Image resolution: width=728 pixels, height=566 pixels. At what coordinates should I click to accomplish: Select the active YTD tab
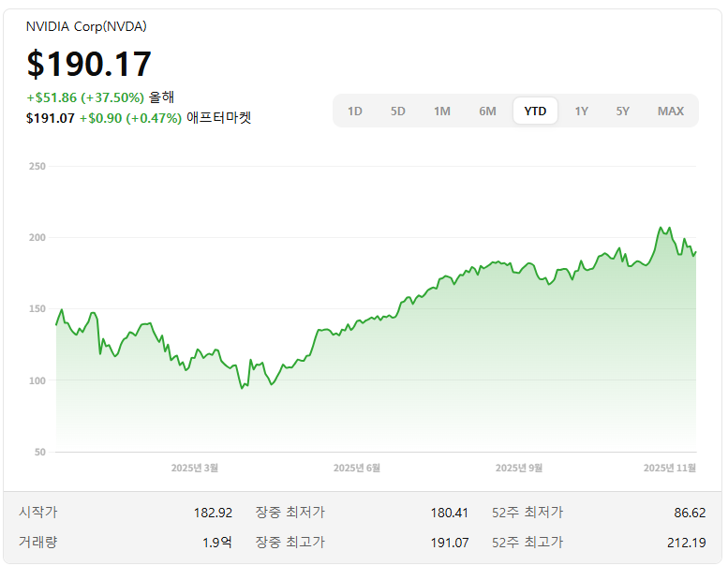coord(535,111)
